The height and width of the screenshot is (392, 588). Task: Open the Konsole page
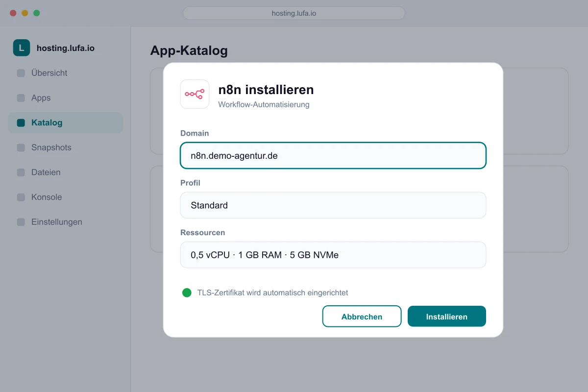pyautogui.click(x=65, y=197)
